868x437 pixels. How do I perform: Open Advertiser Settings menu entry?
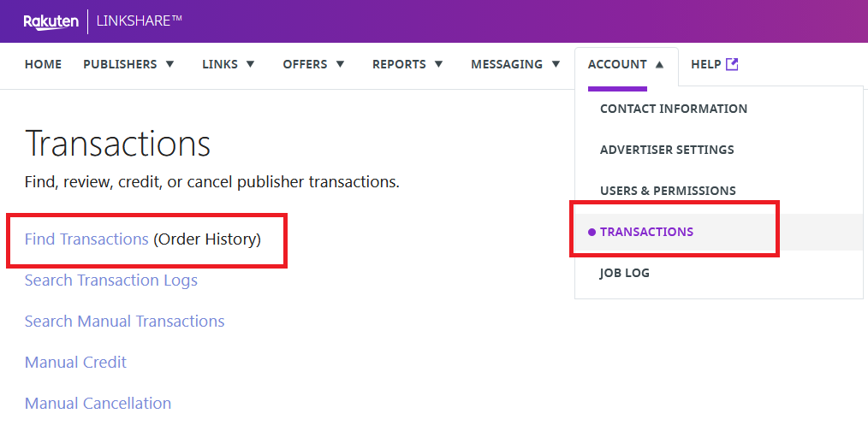click(x=667, y=150)
